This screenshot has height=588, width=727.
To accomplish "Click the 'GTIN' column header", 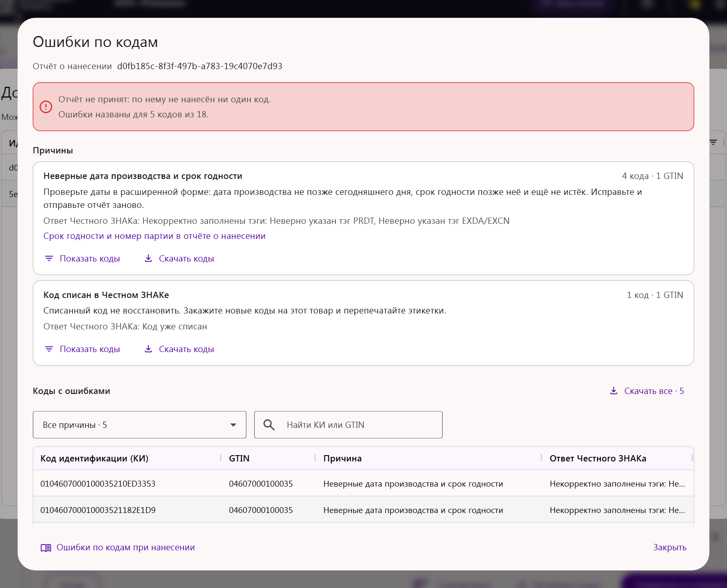I will coord(239,458).
